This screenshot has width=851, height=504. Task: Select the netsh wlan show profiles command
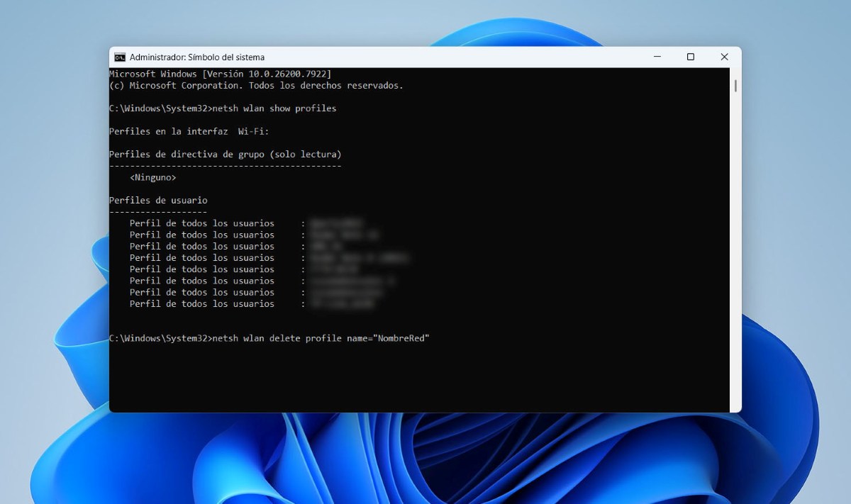(x=277, y=108)
